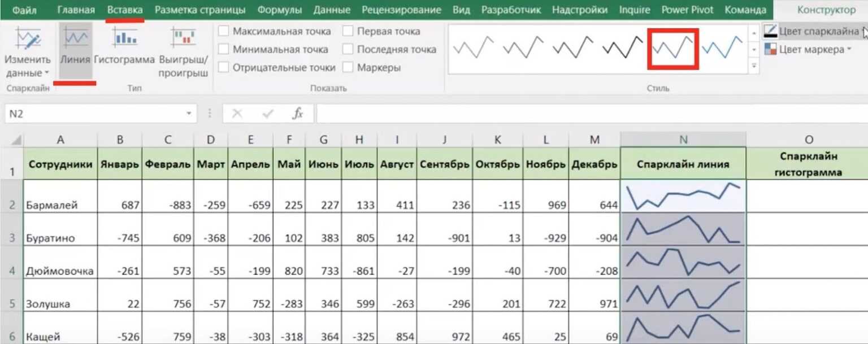This screenshot has height=344, width=868.
Task: Select cell with Дюймовочка
Action: click(60, 262)
